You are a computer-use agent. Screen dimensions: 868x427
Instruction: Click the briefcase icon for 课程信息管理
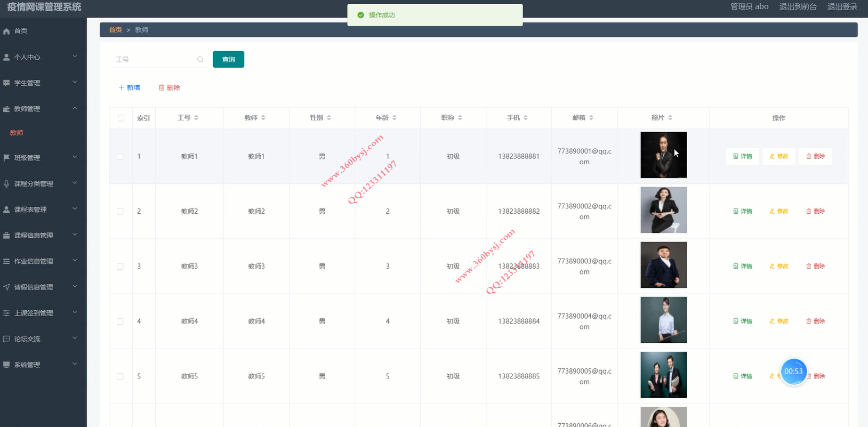point(6,235)
